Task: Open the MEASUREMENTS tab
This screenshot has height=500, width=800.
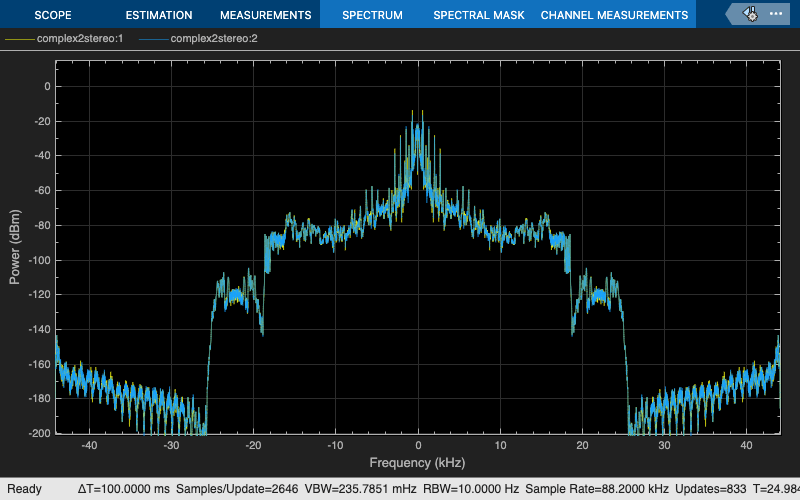Action: [265, 15]
